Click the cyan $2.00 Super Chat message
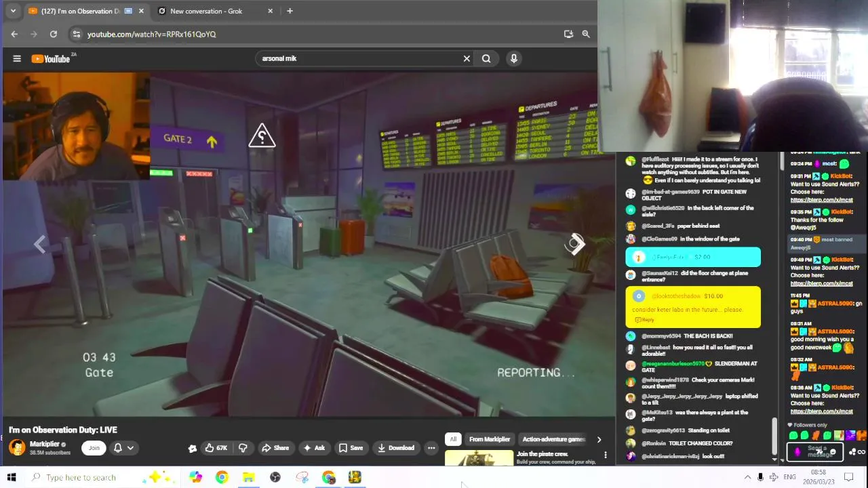Image resolution: width=868 pixels, height=488 pixels. (x=693, y=257)
